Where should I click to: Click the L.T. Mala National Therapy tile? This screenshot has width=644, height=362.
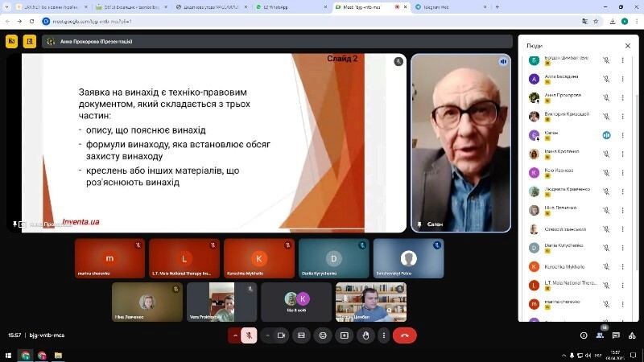click(x=184, y=258)
